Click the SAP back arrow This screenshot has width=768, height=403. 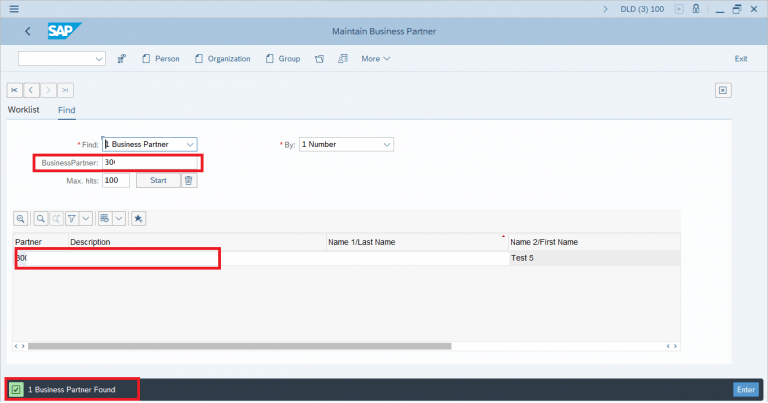(27, 31)
